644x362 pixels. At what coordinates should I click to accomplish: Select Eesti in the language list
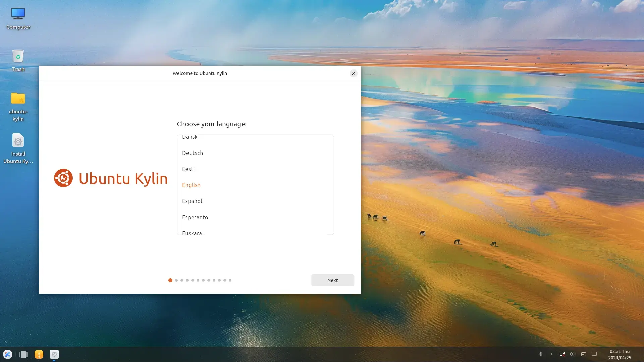click(x=255, y=169)
